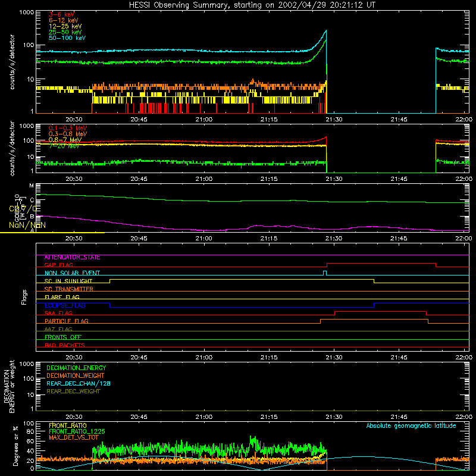Click the SAA_FLAG label

(x=58, y=314)
